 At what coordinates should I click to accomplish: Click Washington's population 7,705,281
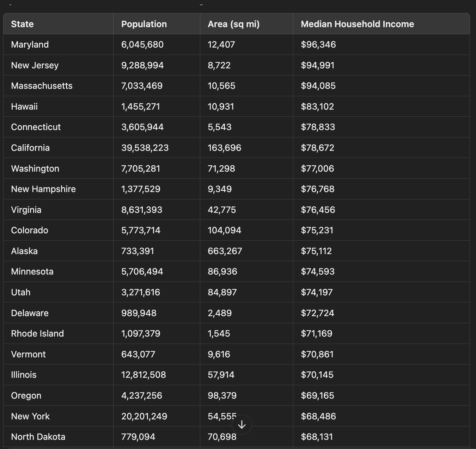pyautogui.click(x=141, y=168)
